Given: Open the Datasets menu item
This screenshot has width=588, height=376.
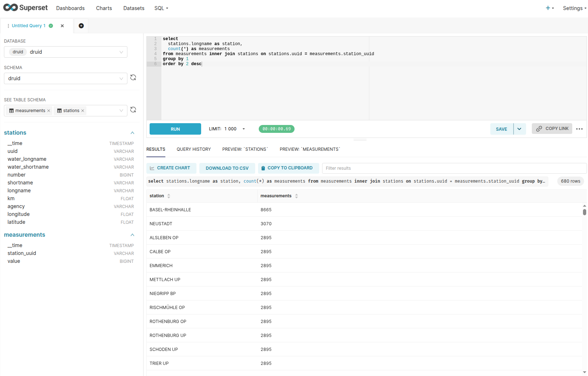Looking at the screenshot, I should (134, 8).
